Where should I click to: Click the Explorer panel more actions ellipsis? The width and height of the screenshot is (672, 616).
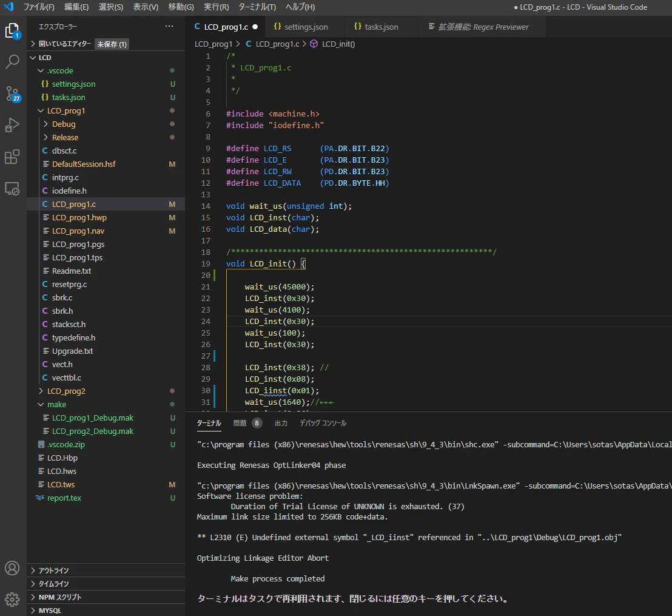[169, 27]
